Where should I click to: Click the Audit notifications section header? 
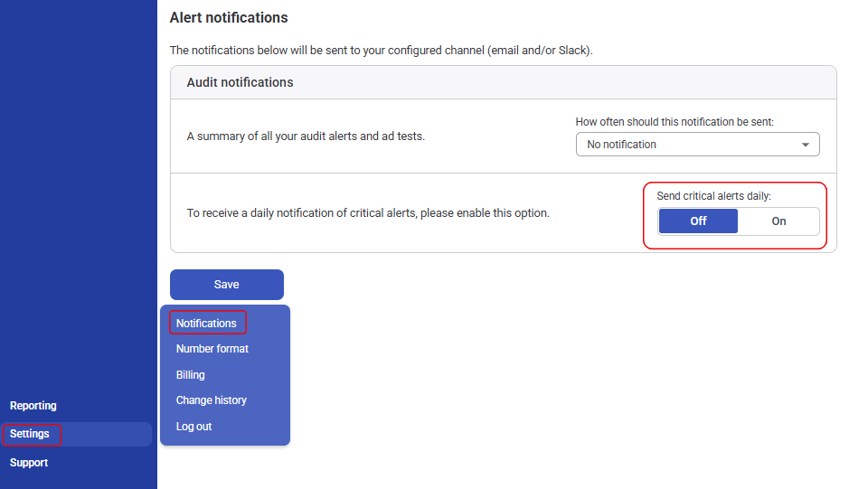pos(240,82)
